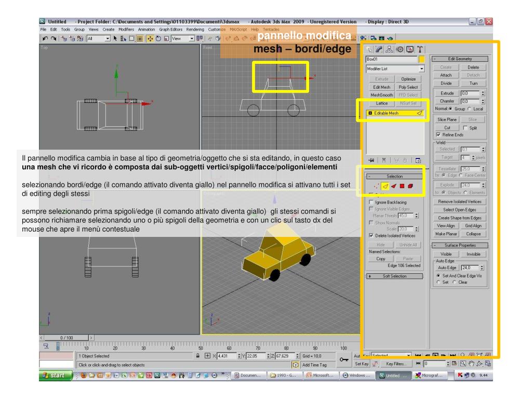Collapse the Surface Properties rollout
532x399 pixels.
pyautogui.click(x=460, y=245)
